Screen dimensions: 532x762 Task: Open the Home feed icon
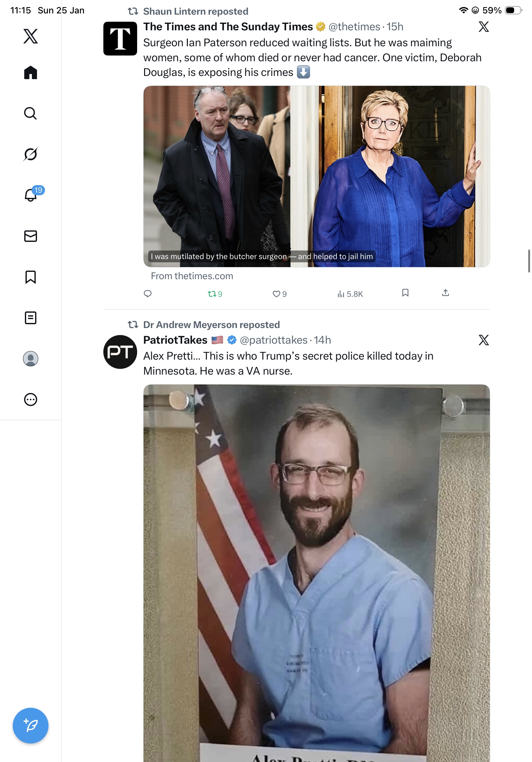(31, 72)
